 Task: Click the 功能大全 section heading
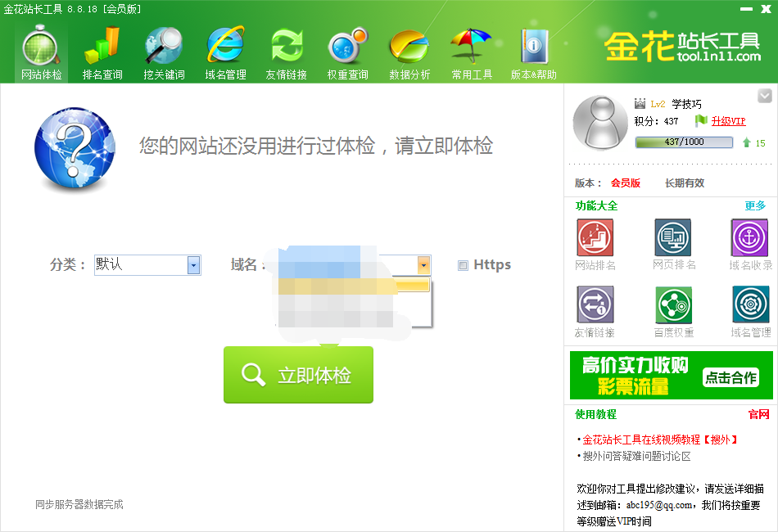(596, 205)
